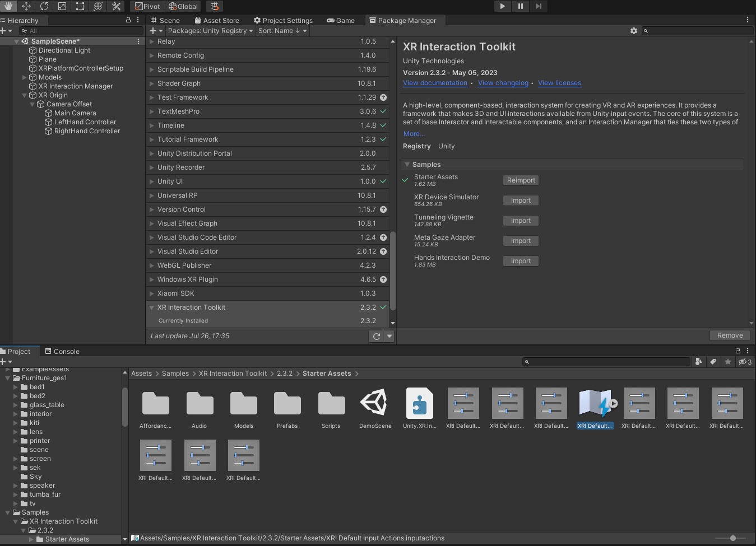The image size is (756, 546).
Task: Reimport the Starter Assets sample
Action: (x=521, y=180)
